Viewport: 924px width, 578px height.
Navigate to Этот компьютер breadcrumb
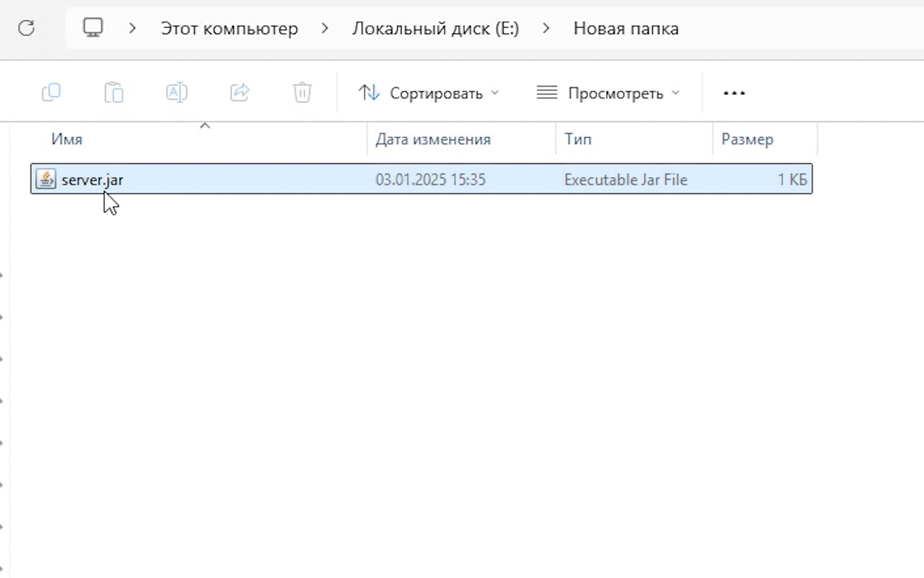[229, 29]
